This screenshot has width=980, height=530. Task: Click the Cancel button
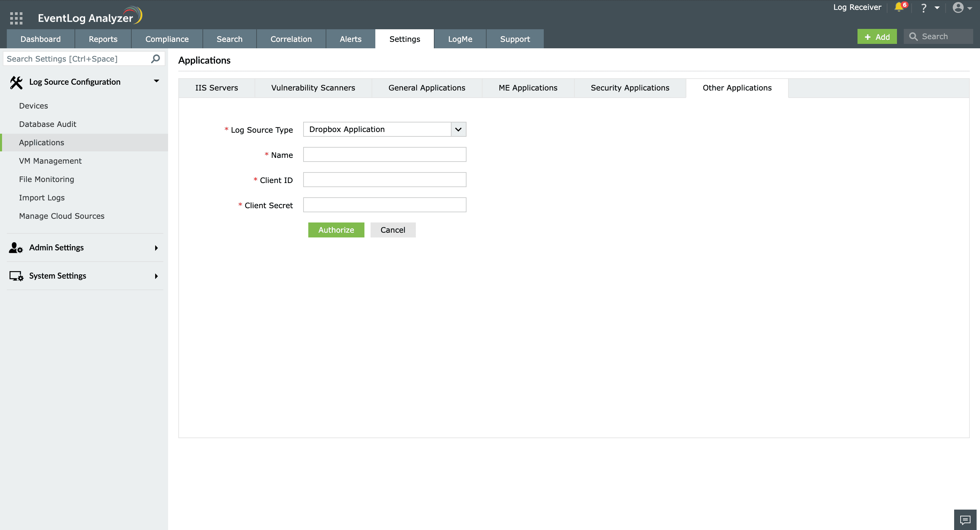(x=393, y=230)
